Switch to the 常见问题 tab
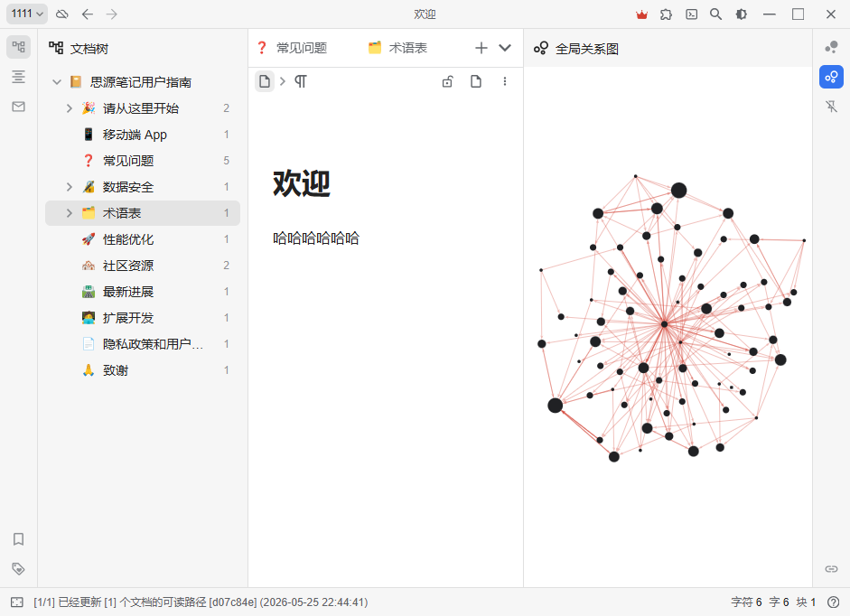850x616 pixels. point(292,48)
